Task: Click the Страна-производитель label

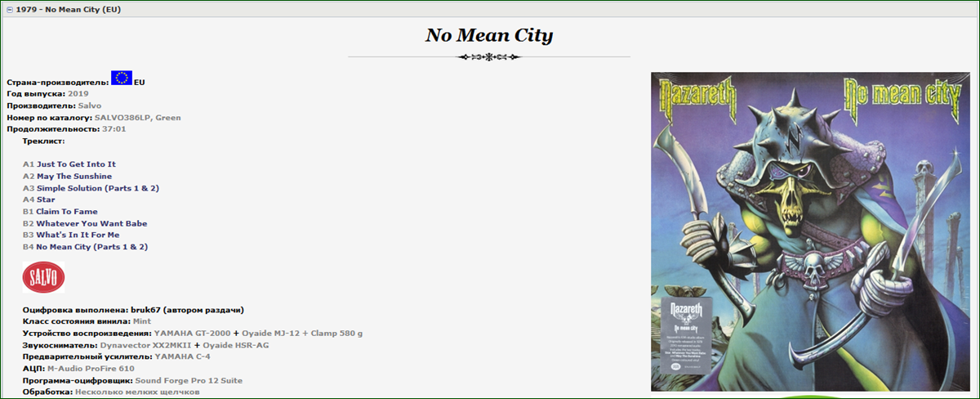Action: pyautogui.click(x=57, y=83)
